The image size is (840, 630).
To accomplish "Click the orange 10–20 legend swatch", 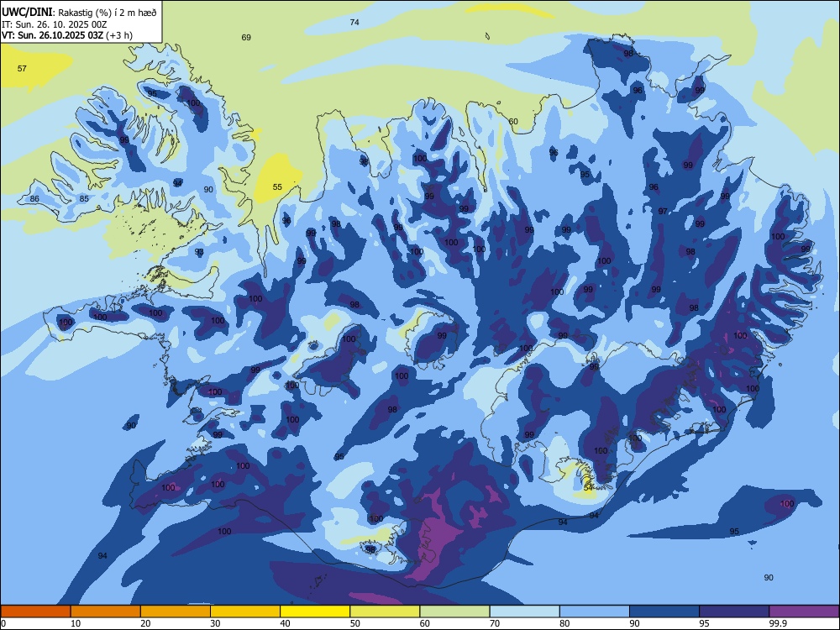I will tap(106, 612).
